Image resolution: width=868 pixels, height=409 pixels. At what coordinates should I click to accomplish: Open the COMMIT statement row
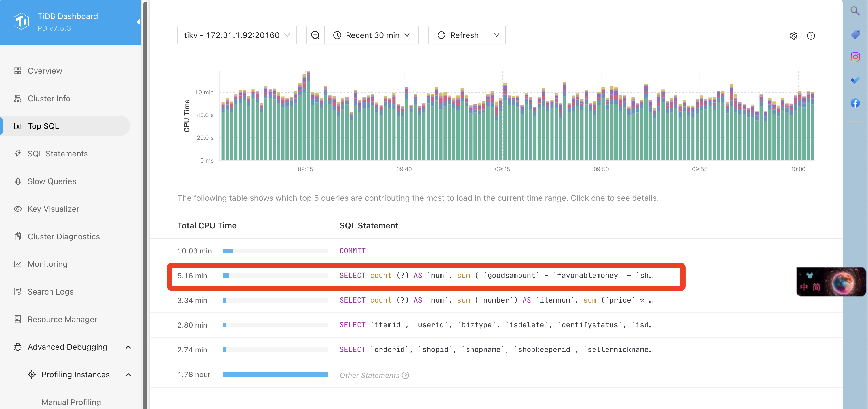tap(352, 251)
